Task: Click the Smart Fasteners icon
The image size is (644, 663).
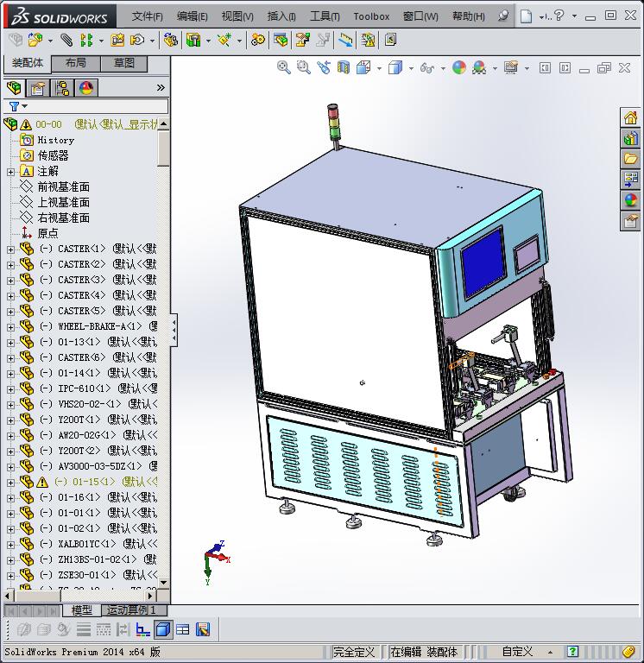Action: coord(117,41)
